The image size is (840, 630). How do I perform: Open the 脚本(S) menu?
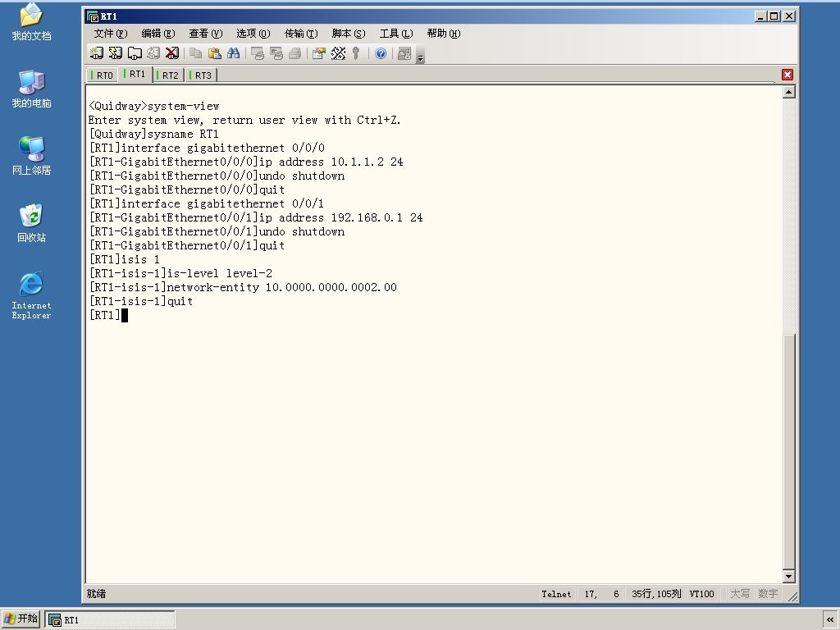click(349, 33)
